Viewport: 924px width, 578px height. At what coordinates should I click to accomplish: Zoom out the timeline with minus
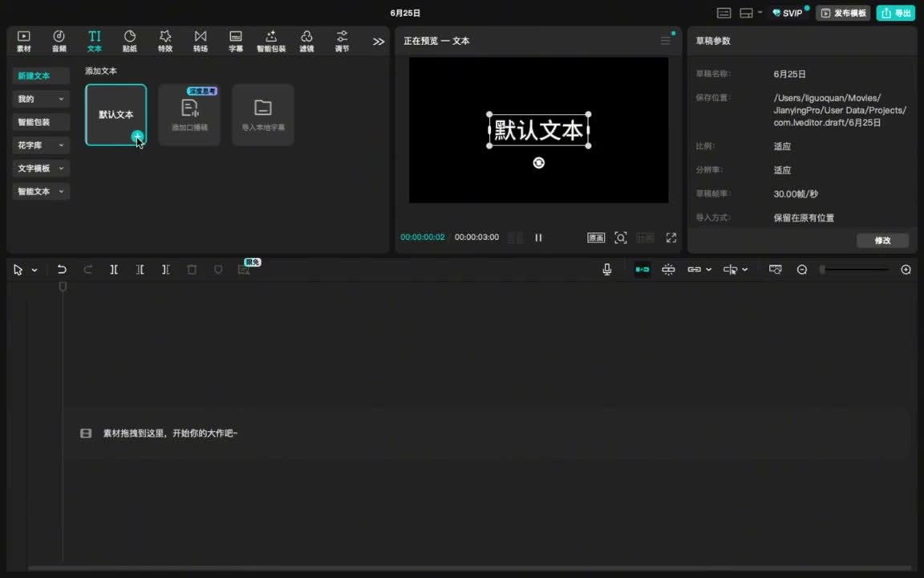[x=802, y=270]
